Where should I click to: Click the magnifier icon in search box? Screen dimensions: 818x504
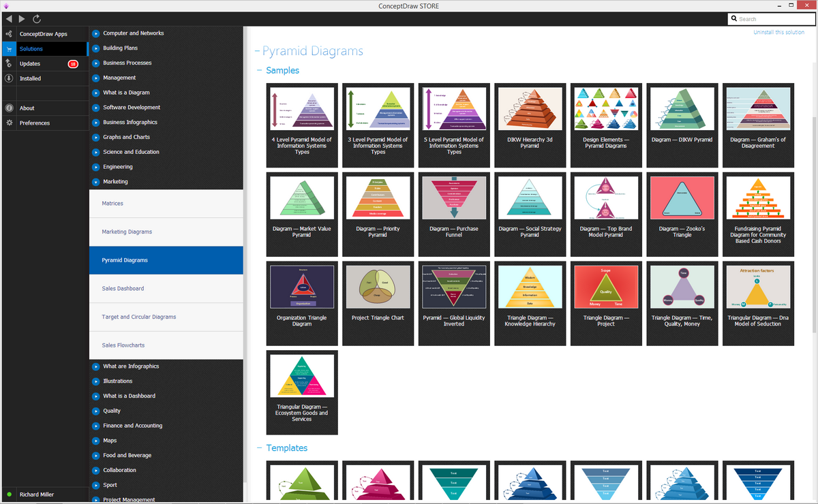tap(733, 19)
